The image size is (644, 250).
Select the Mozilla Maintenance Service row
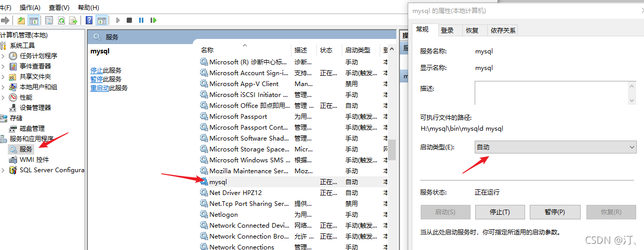click(x=294, y=171)
